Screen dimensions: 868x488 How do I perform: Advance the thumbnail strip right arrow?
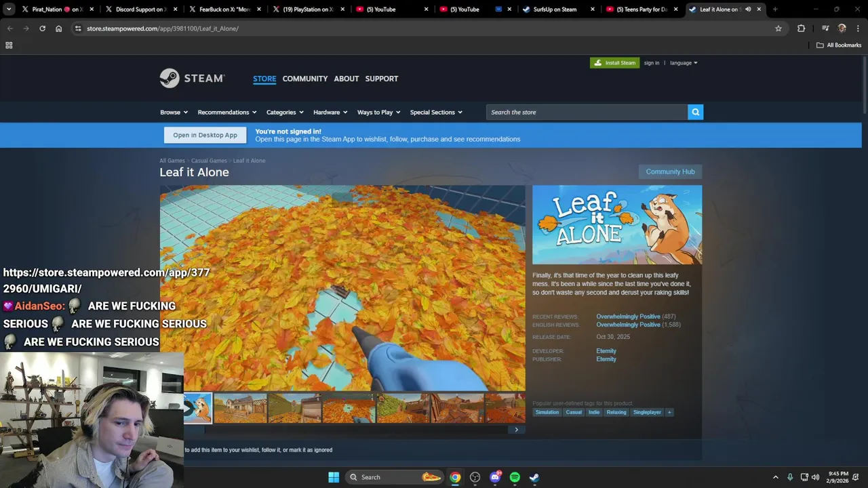coord(516,429)
